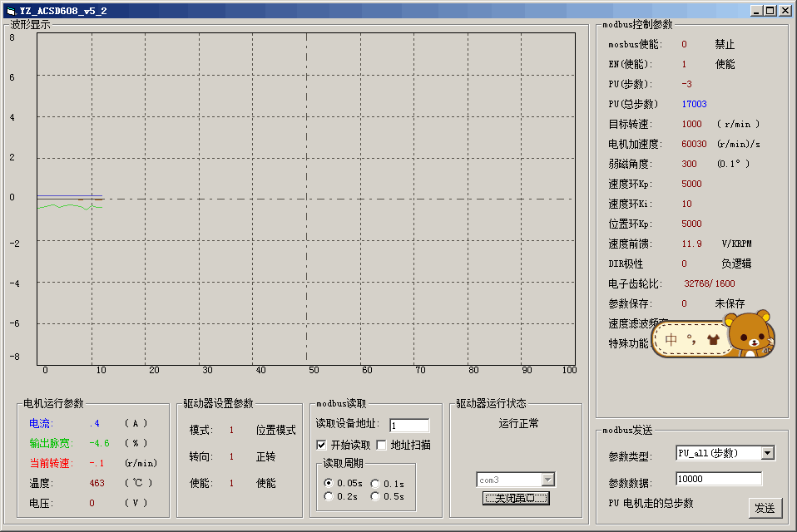
Task: Choose the 0.5s read period option
Action: tap(375, 496)
